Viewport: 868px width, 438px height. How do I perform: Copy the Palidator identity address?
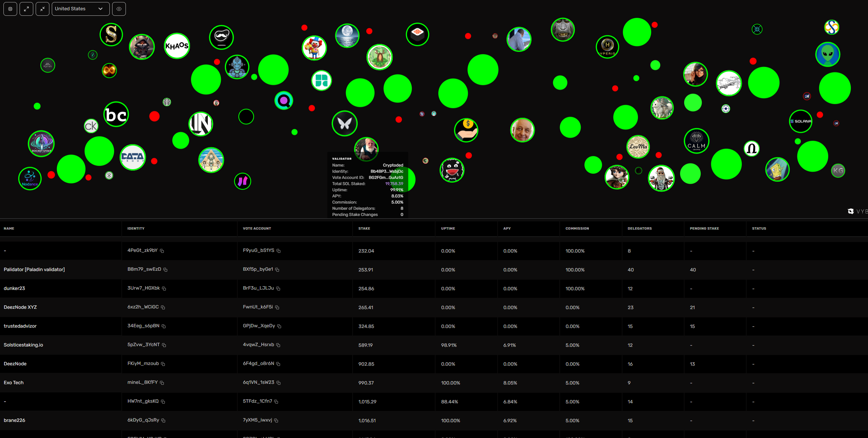click(x=165, y=270)
